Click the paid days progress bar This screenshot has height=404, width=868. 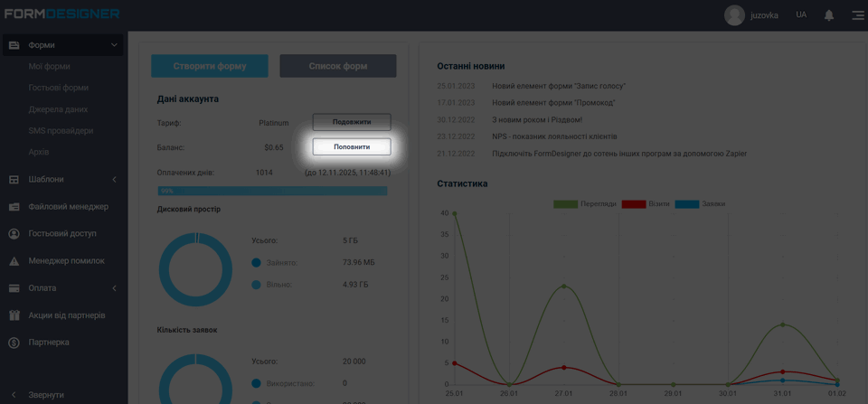click(x=272, y=191)
